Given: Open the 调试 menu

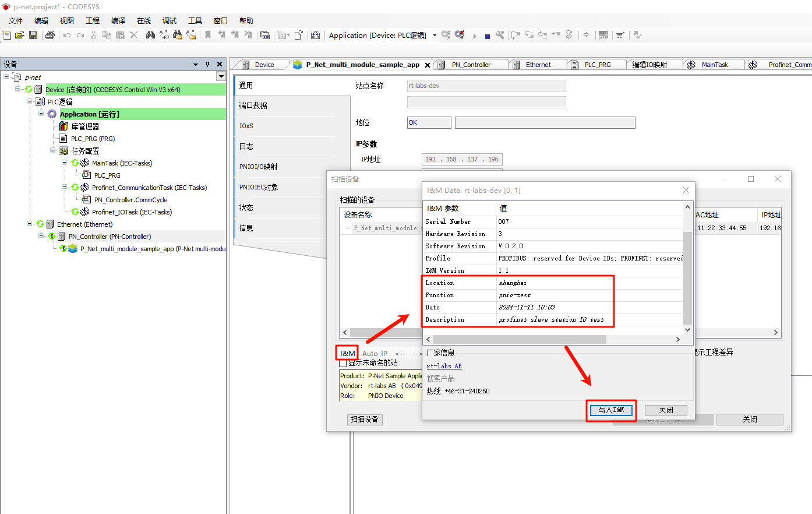Looking at the screenshot, I should pyautogui.click(x=169, y=20).
